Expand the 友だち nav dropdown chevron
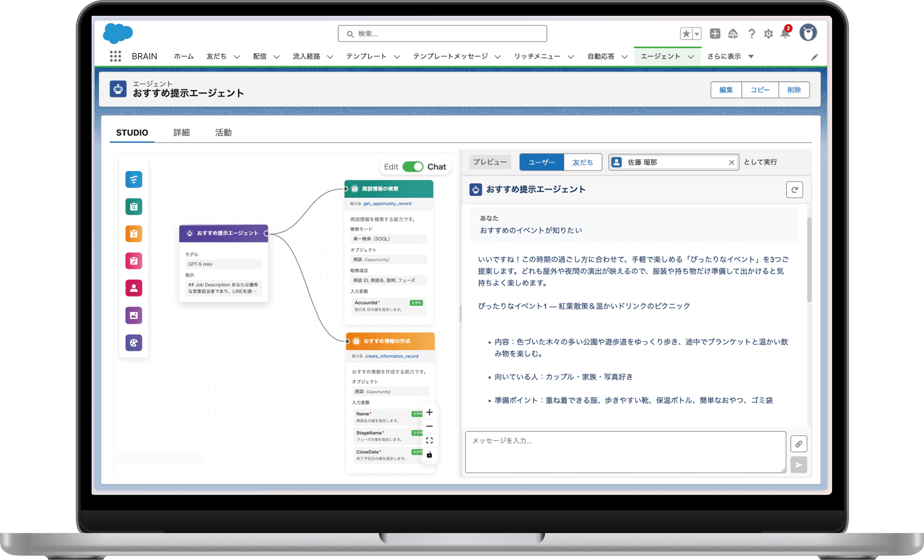The height and width of the screenshot is (560, 924). 237,57
